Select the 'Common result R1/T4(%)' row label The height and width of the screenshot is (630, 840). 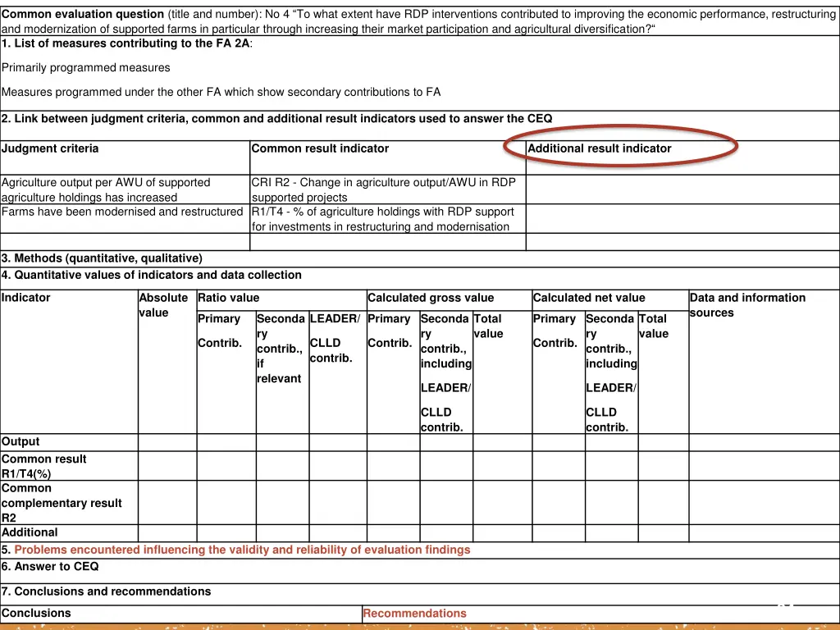click(x=44, y=466)
